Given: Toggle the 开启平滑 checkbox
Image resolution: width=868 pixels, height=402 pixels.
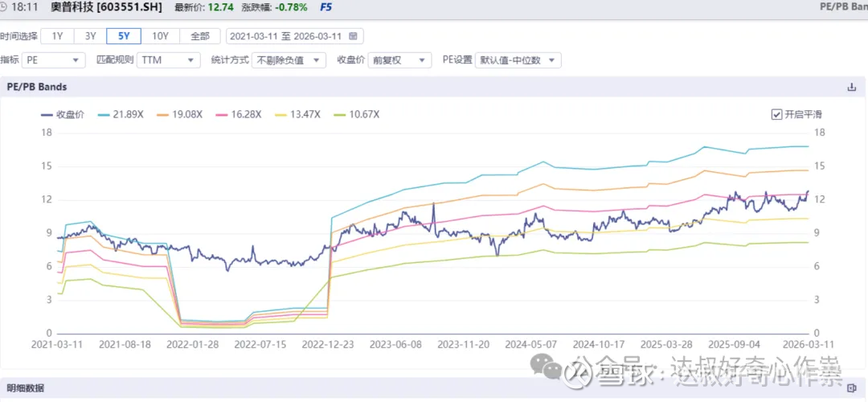Looking at the screenshot, I should (x=776, y=115).
